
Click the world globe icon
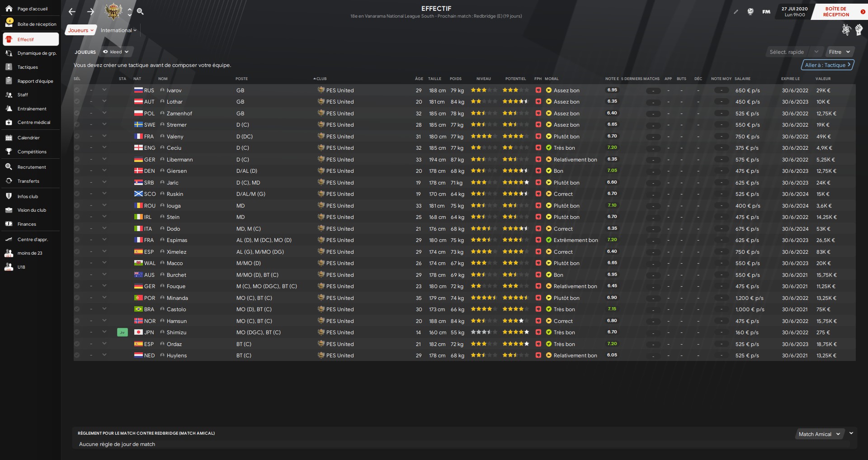750,12
